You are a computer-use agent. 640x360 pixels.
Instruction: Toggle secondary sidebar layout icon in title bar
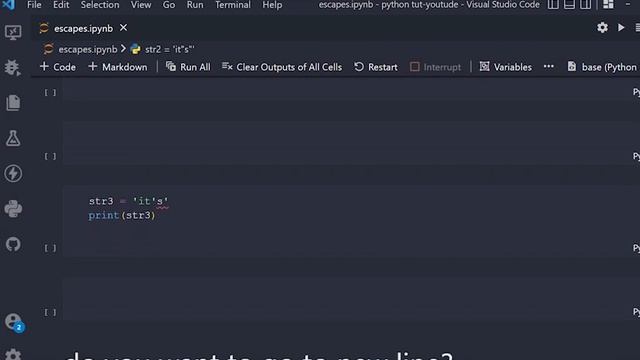(x=585, y=5)
